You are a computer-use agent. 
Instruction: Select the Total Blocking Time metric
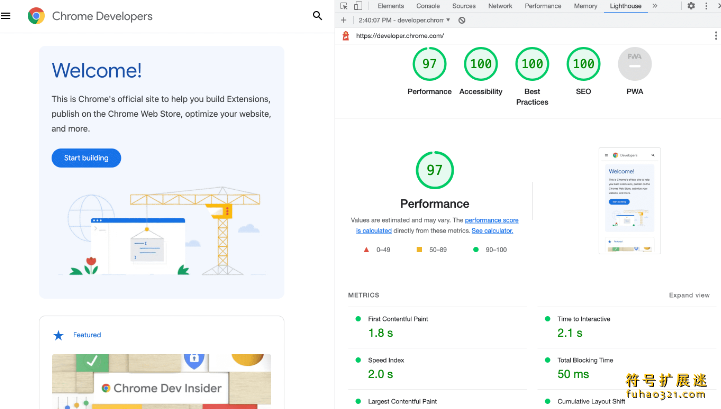(x=585, y=360)
